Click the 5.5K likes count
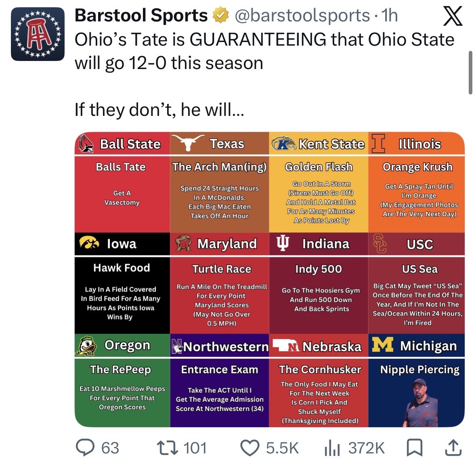The width and height of the screenshot is (476, 474). [x=282, y=448]
